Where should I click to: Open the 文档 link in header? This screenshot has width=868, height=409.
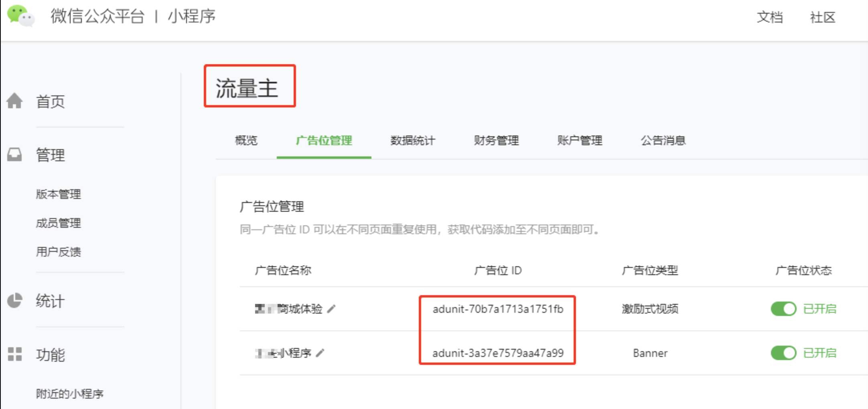coord(770,17)
